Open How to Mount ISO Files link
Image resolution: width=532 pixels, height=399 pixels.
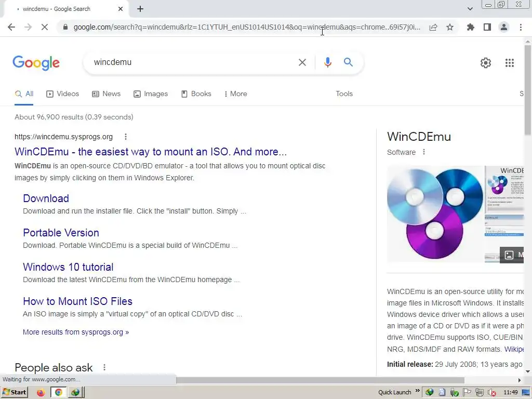tap(78, 301)
